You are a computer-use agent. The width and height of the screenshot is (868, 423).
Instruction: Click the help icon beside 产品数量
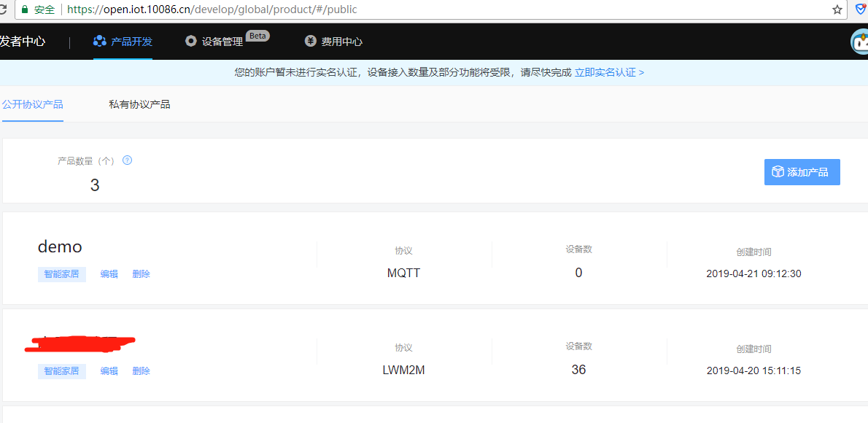tap(128, 160)
